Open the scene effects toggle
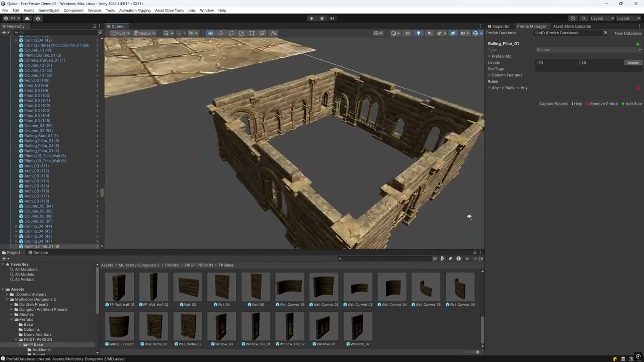644x362 pixels. click(x=440, y=33)
